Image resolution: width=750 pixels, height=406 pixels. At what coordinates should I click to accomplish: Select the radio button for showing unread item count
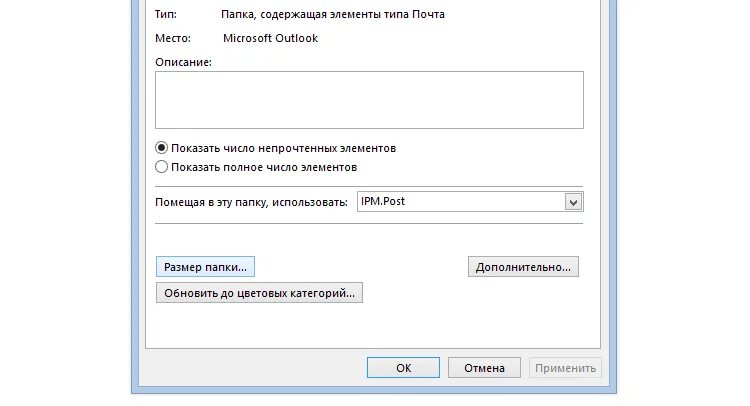coord(162,148)
